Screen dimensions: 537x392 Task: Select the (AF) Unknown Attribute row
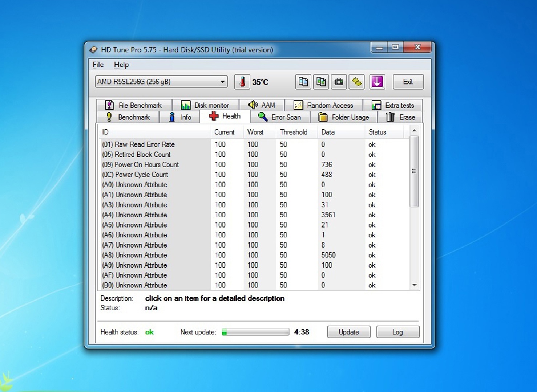pos(254,275)
